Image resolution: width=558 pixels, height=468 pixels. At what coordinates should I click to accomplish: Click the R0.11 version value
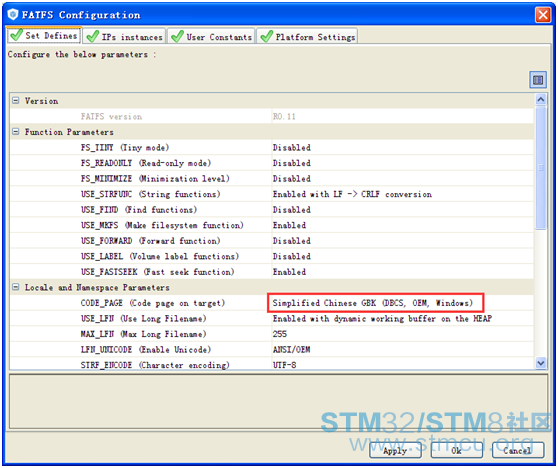pyautogui.click(x=284, y=116)
